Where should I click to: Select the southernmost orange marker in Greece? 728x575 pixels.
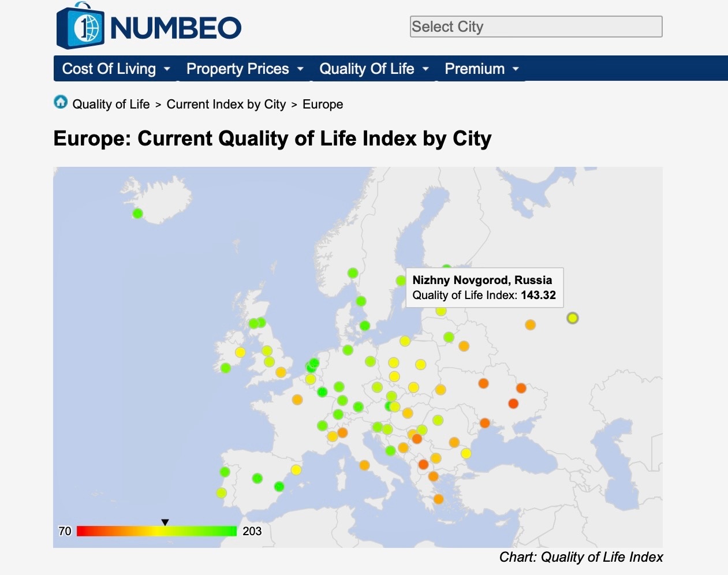(439, 499)
